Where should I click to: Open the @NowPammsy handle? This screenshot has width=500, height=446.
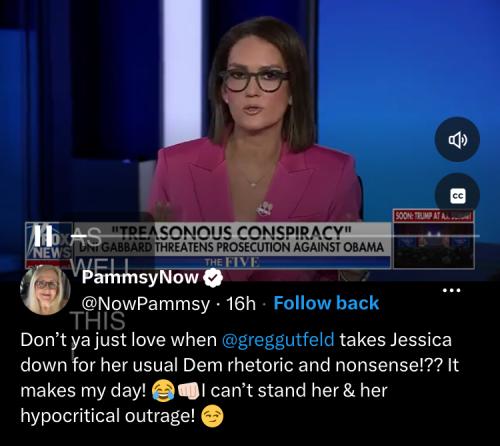(146, 303)
